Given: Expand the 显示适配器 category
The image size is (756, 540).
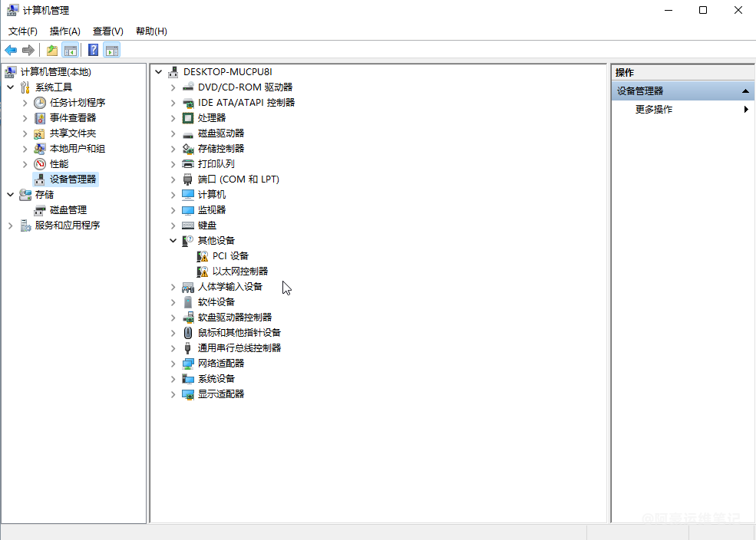Looking at the screenshot, I should coord(173,393).
